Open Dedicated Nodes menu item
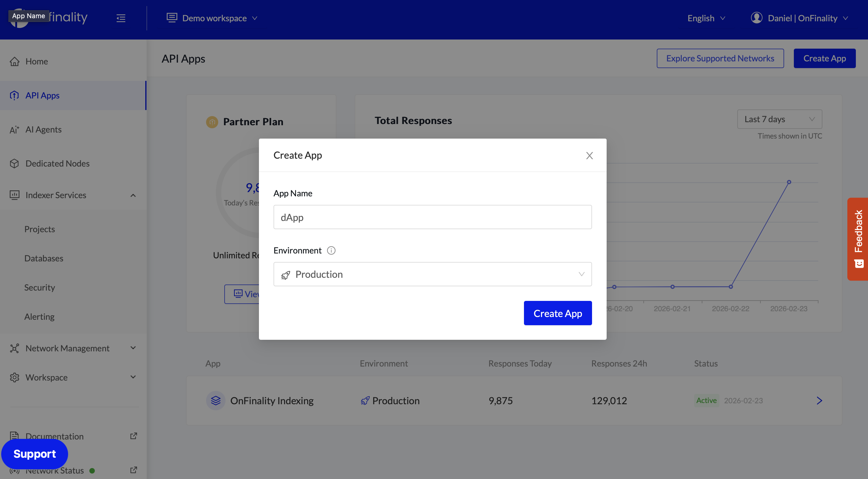868x479 pixels. [x=57, y=164]
